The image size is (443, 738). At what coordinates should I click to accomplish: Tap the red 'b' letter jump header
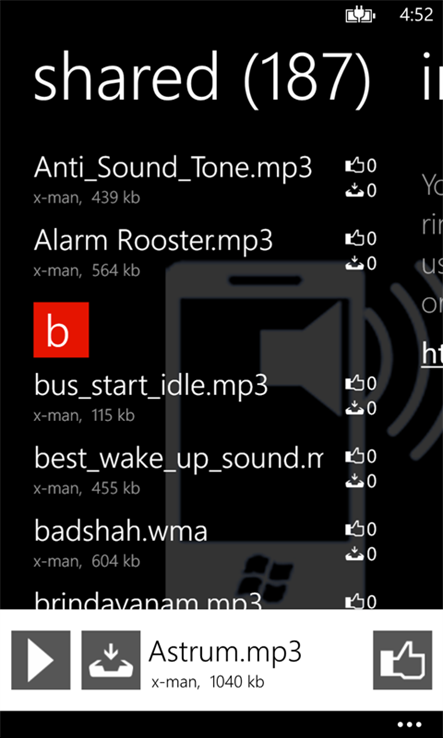61,329
